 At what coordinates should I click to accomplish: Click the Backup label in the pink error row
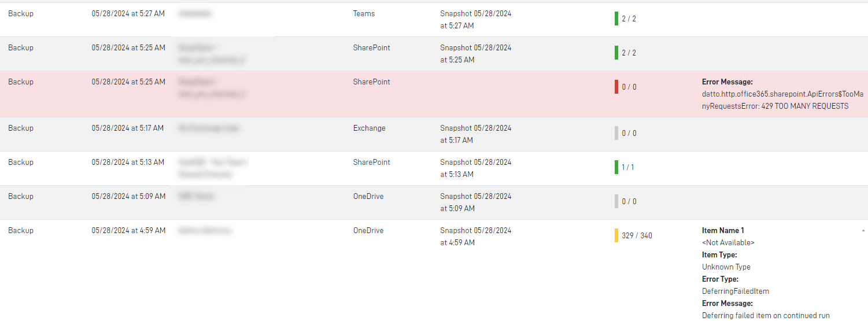tap(21, 82)
